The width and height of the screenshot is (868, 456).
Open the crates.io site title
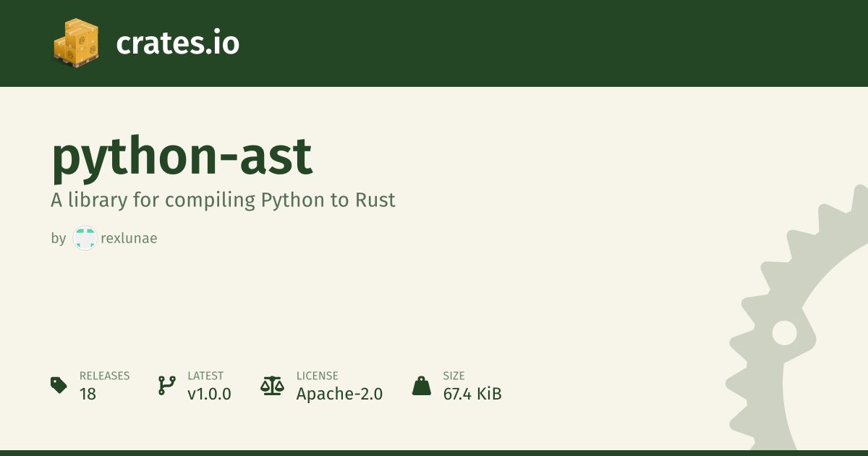tap(178, 43)
